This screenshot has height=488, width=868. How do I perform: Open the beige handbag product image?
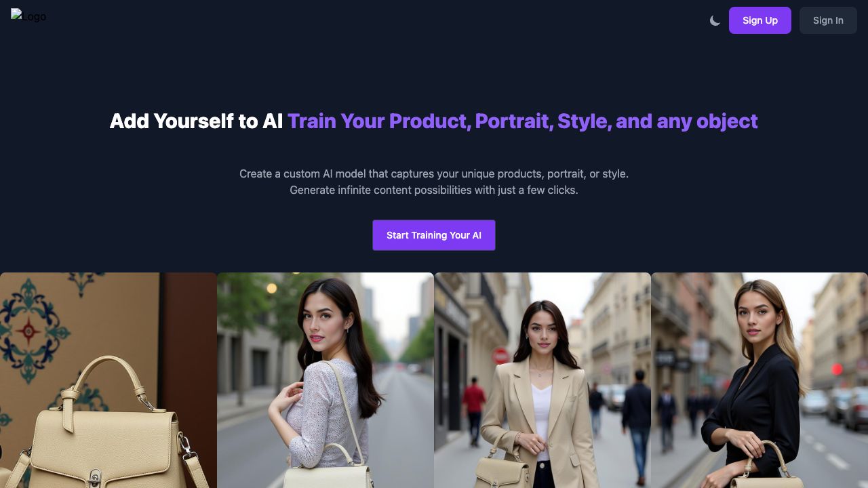[x=108, y=380]
